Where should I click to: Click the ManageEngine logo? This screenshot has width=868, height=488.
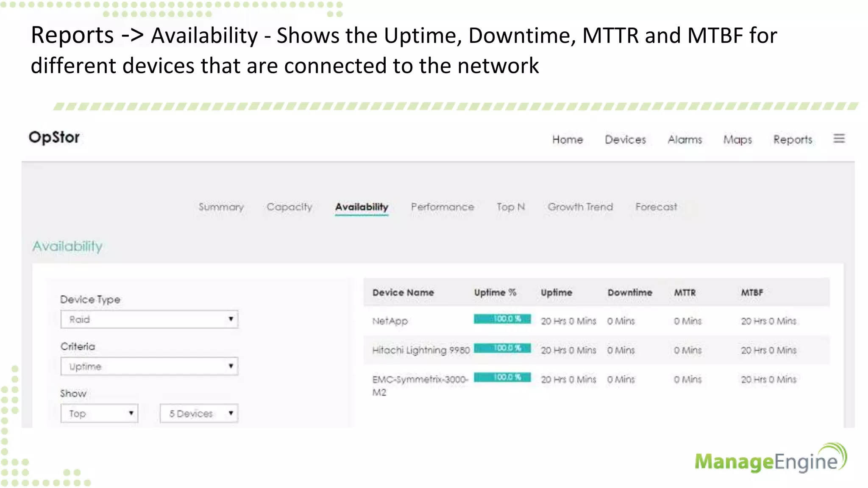[x=771, y=458]
